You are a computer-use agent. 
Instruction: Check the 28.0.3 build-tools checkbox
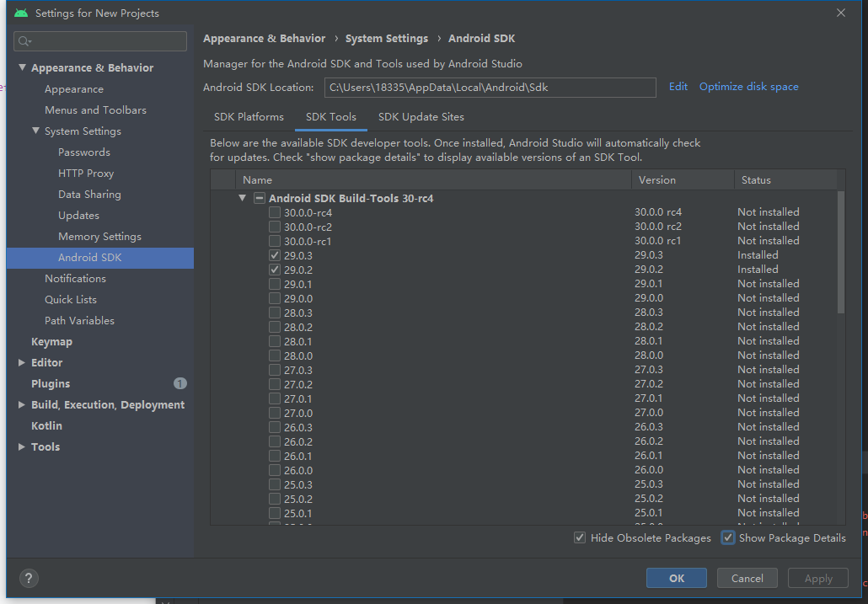pos(275,313)
